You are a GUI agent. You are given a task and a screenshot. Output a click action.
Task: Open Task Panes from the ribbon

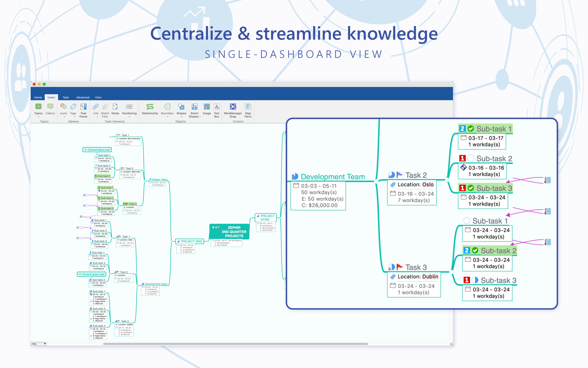(x=83, y=107)
